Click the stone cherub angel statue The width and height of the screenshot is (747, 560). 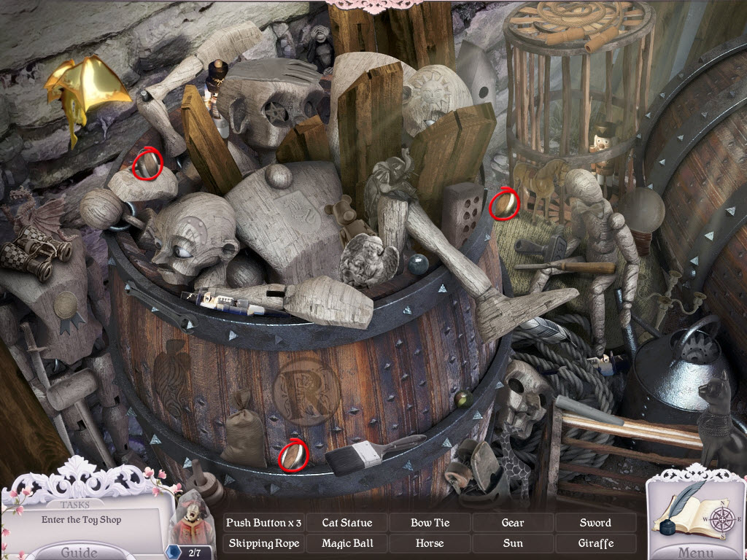tap(368, 260)
